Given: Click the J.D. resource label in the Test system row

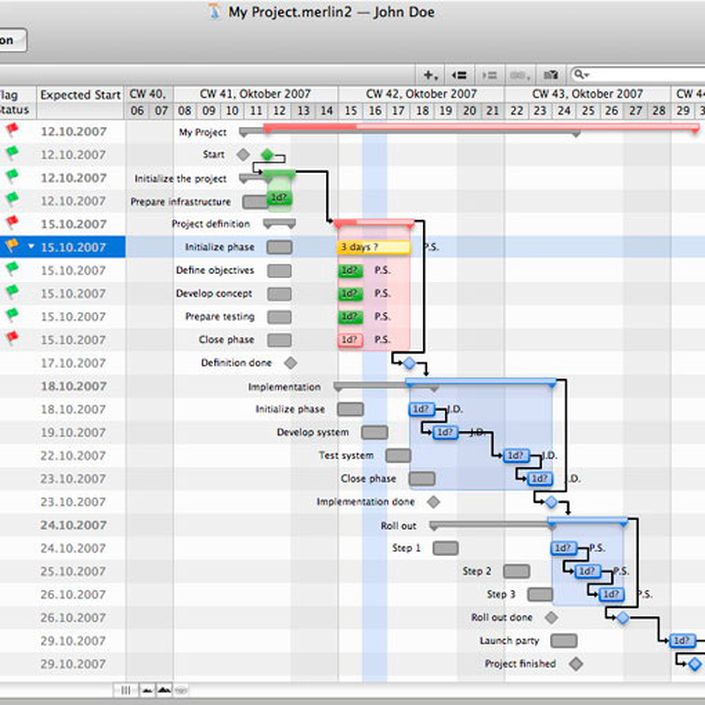Looking at the screenshot, I should [x=549, y=455].
